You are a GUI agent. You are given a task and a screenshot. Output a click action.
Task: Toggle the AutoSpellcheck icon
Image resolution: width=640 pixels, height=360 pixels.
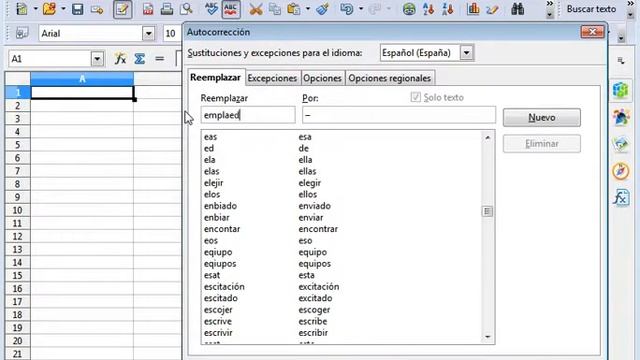pyautogui.click(x=231, y=9)
